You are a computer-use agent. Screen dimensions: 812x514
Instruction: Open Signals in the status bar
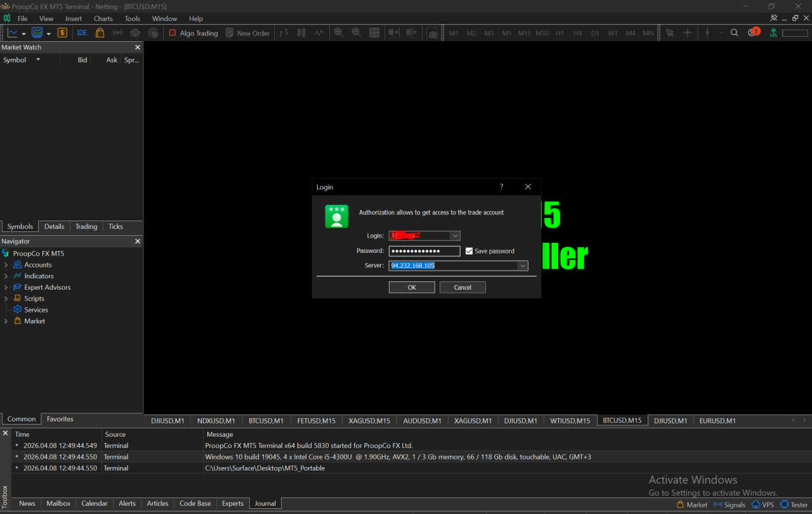[730, 504]
